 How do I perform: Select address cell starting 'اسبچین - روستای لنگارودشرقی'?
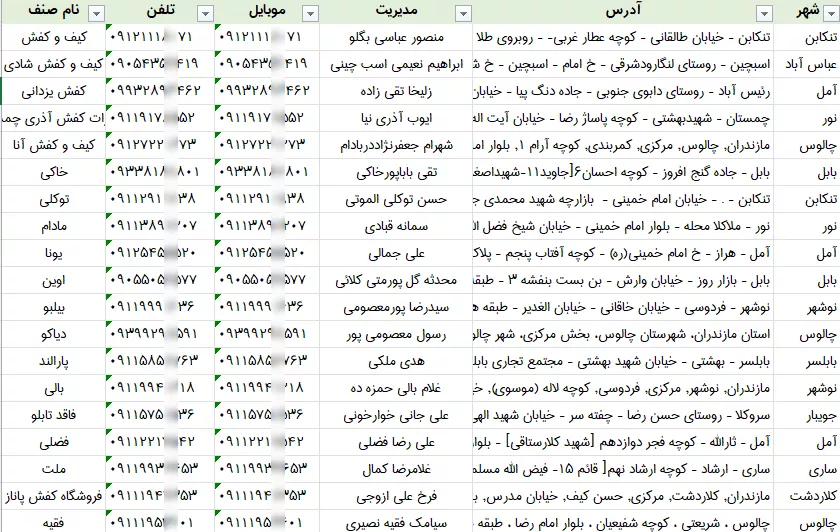(x=623, y=65)
